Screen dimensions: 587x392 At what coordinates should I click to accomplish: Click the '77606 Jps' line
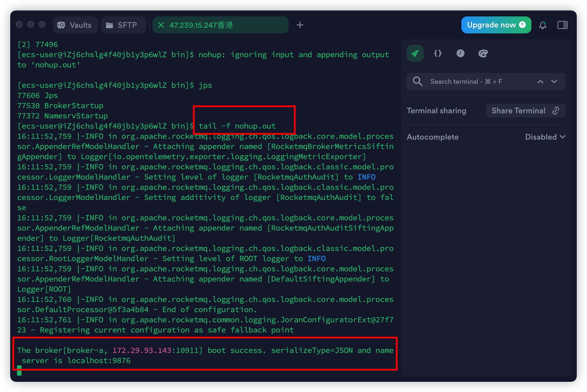(37, 95)
